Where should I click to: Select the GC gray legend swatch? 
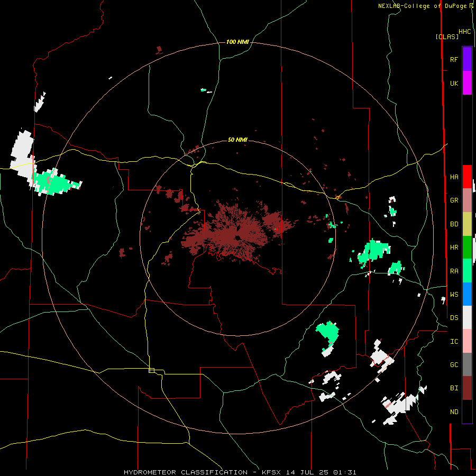point(467,364)
